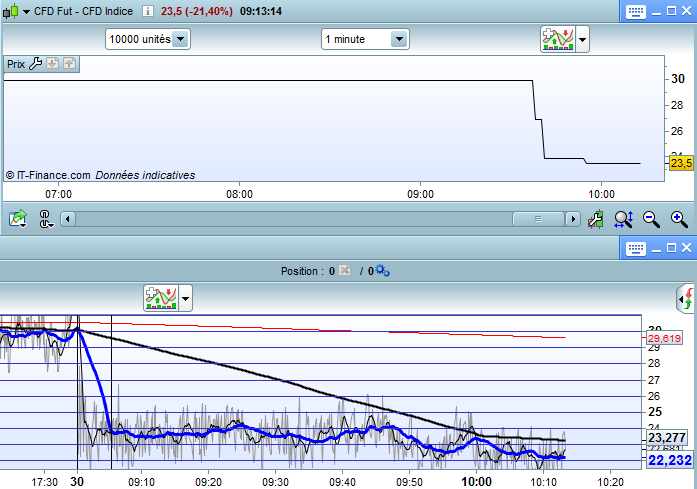The height and width of the screenshot is (489, 697).
Task: Click the zoom out magnifier
Action: (651, 219)
